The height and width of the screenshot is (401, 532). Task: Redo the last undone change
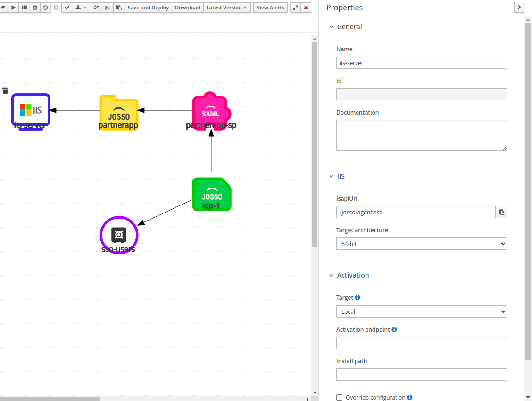click(x=56, y=8)
